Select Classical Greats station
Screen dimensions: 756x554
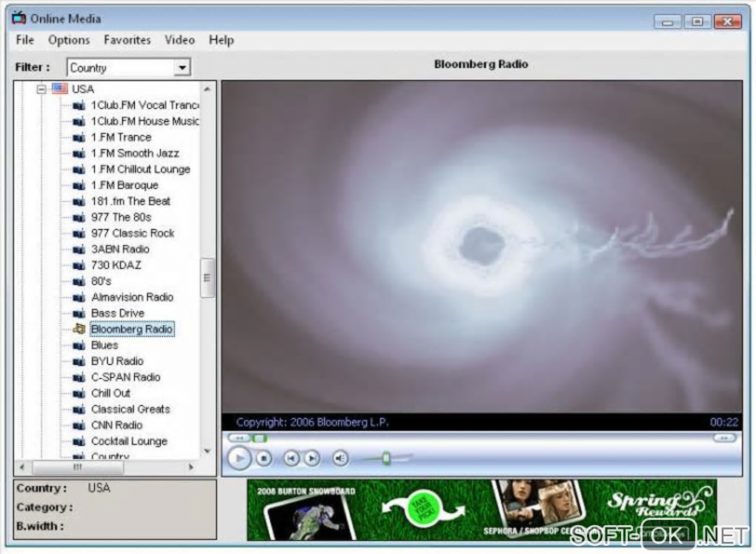(x=130, y=409)
